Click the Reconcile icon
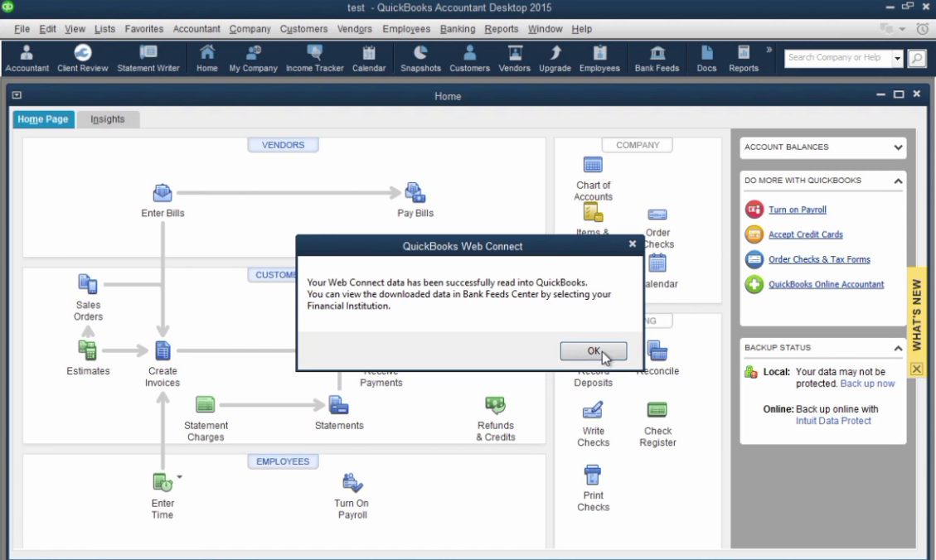The width and height of the screenshot is (936, 560). click(x=657, y=350)
